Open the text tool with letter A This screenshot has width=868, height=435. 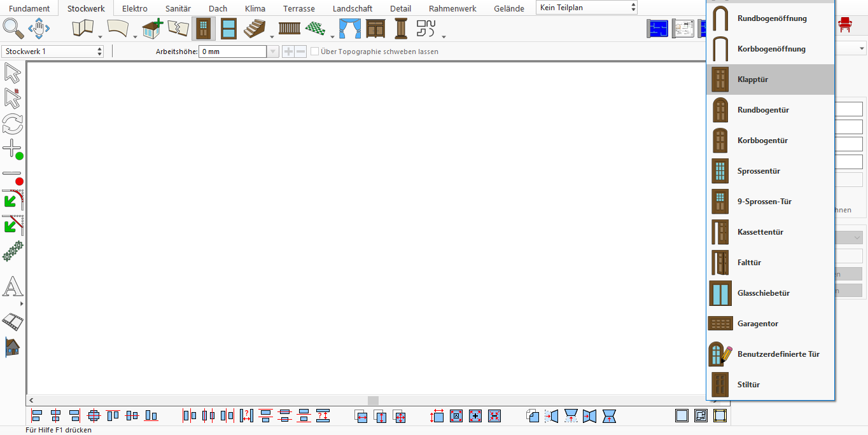click(13, 287)
